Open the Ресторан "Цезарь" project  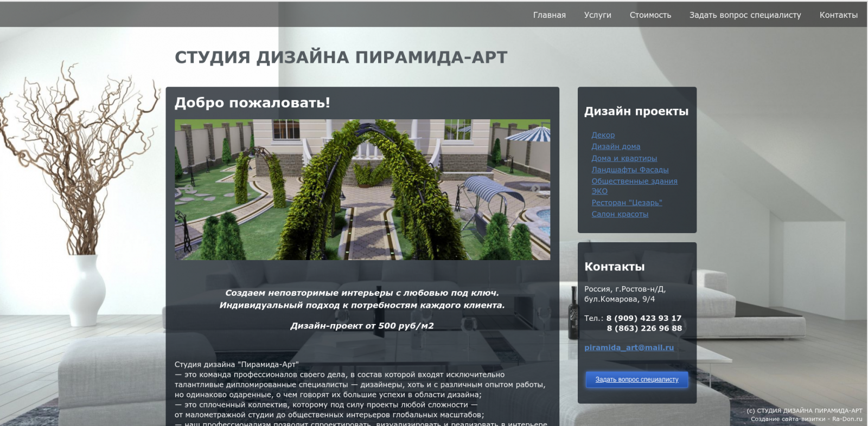point(627,203)
